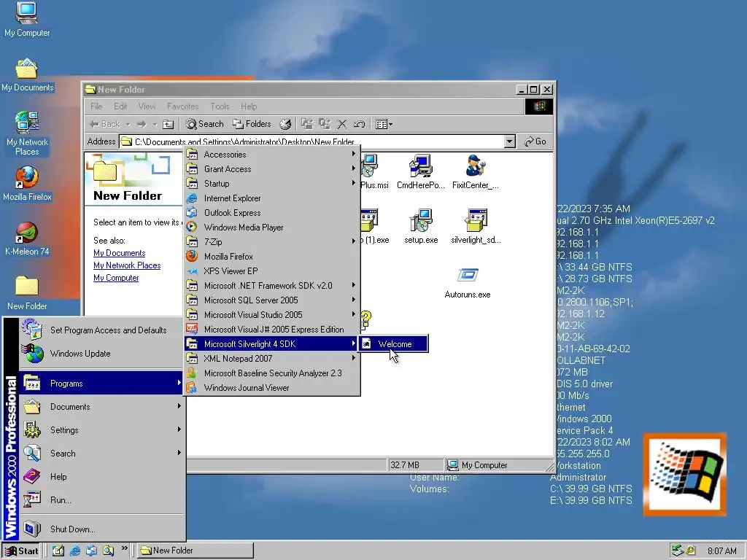Screen dimensions: 747x560
Task: Expand Accessories program group
Action: tap(271, 155)
